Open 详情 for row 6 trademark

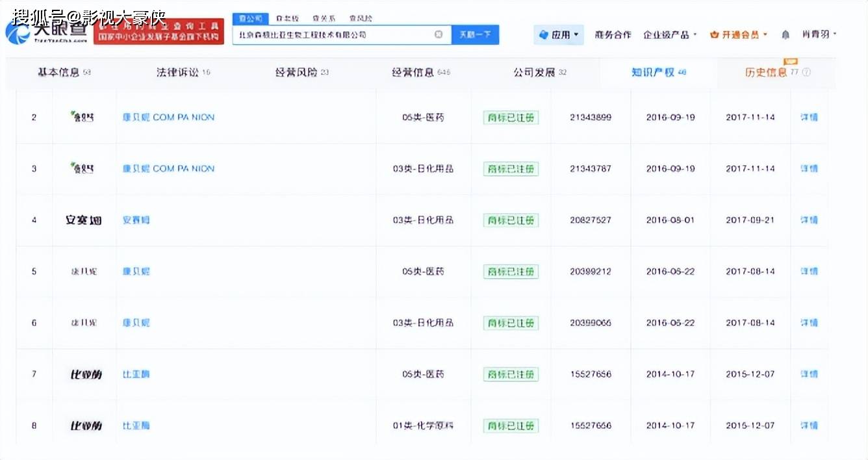809,322
